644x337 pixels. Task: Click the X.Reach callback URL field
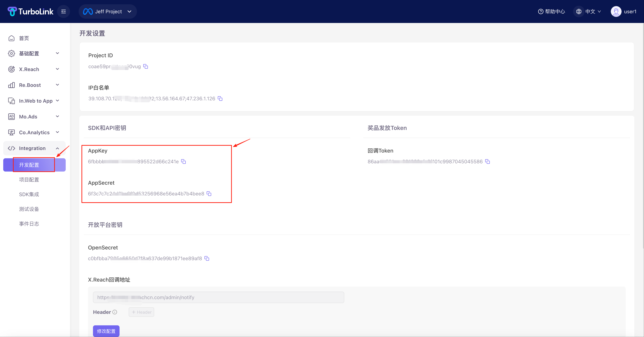point(218,298)
